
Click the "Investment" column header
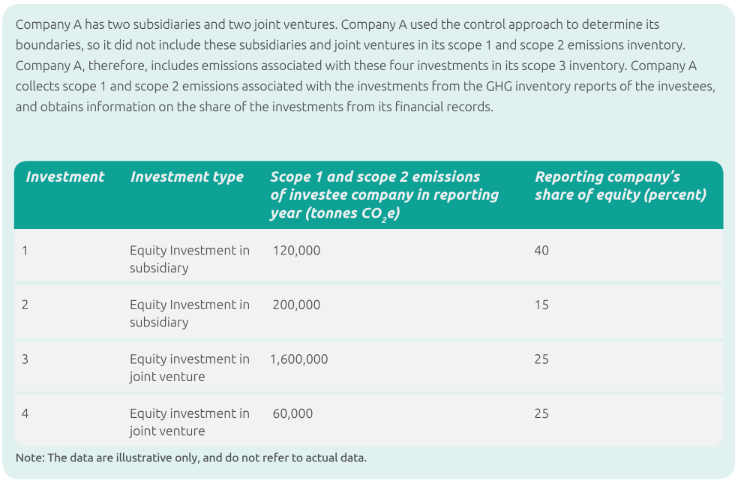(x=65, y=177)
